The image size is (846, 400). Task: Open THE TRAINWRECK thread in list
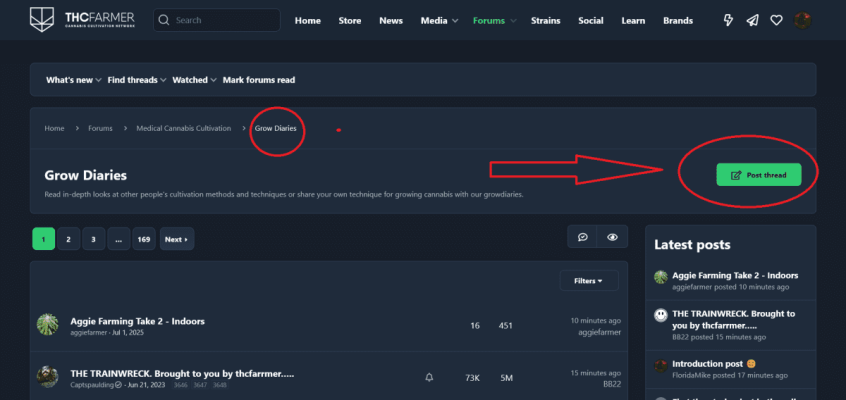click(182, 374)
